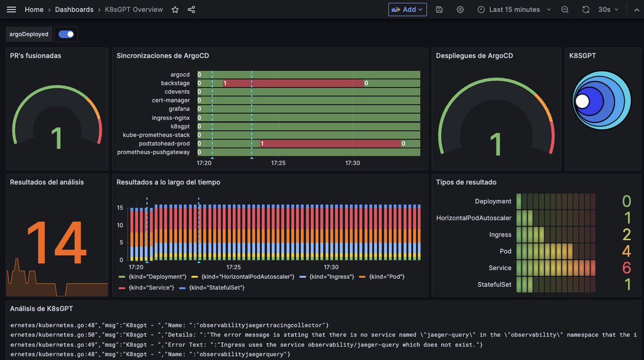Viewport: 644px width, 360px height.
Task: Open the Resultados del análisis panel title
Action: tap(47, 182)
